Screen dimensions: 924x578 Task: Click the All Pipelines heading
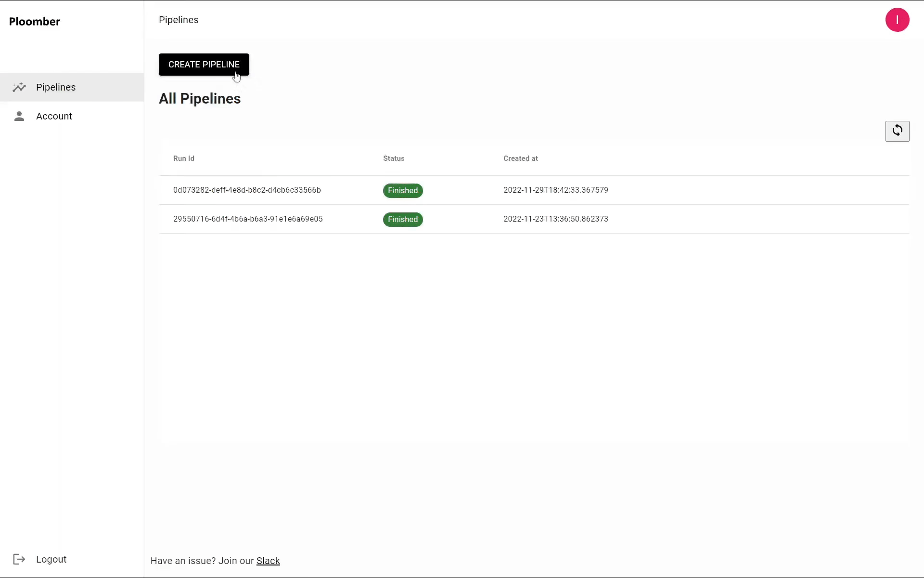[200, 99]
